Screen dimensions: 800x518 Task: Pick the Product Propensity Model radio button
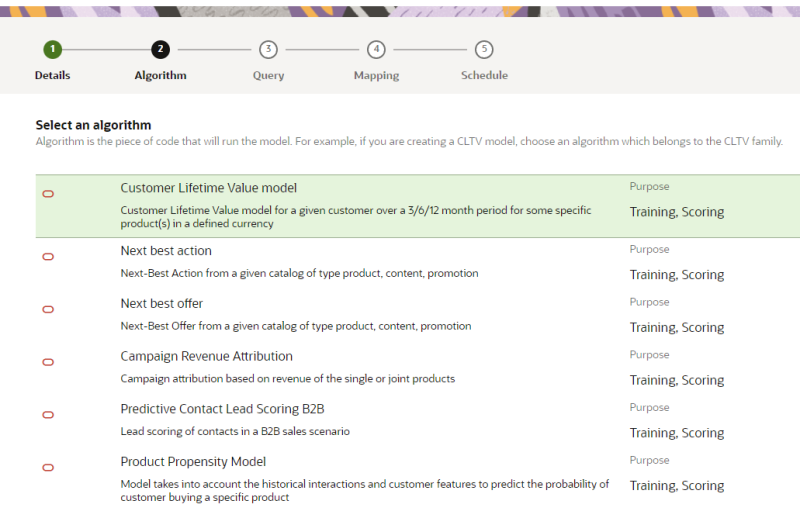click(x=48, y=467)
